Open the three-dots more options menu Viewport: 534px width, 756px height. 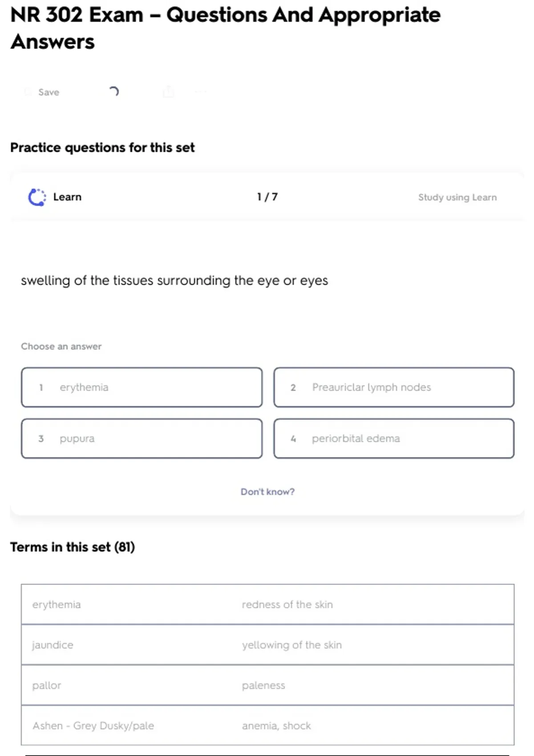click(201, 92)
